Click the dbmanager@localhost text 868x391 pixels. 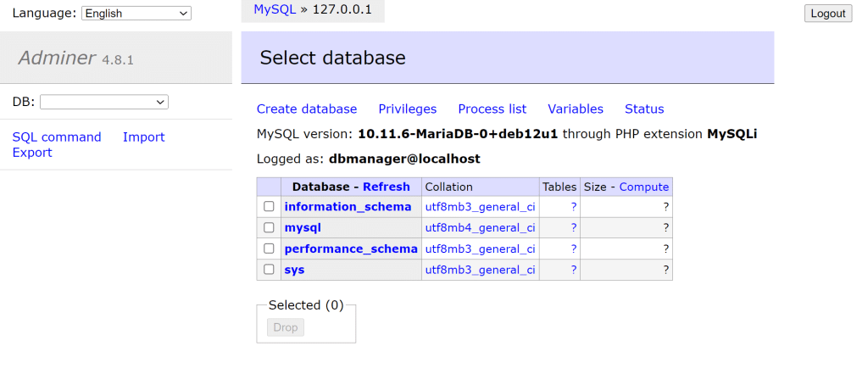(x=404, y=159)
